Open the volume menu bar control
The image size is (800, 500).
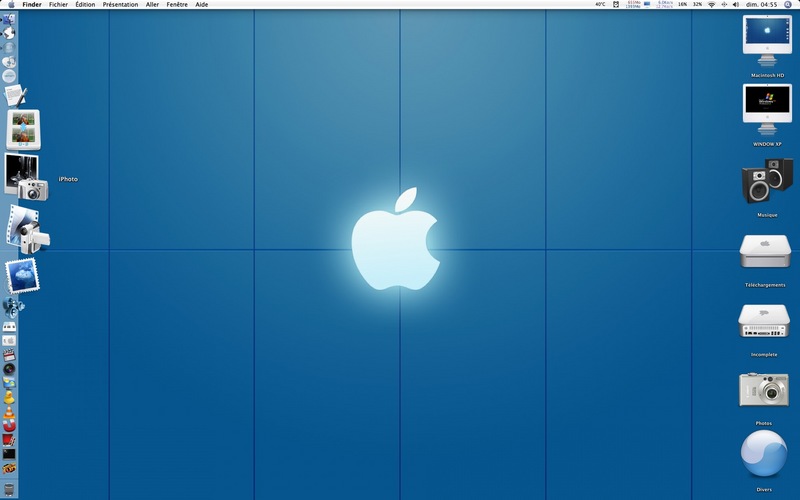[x=736, y=4]
